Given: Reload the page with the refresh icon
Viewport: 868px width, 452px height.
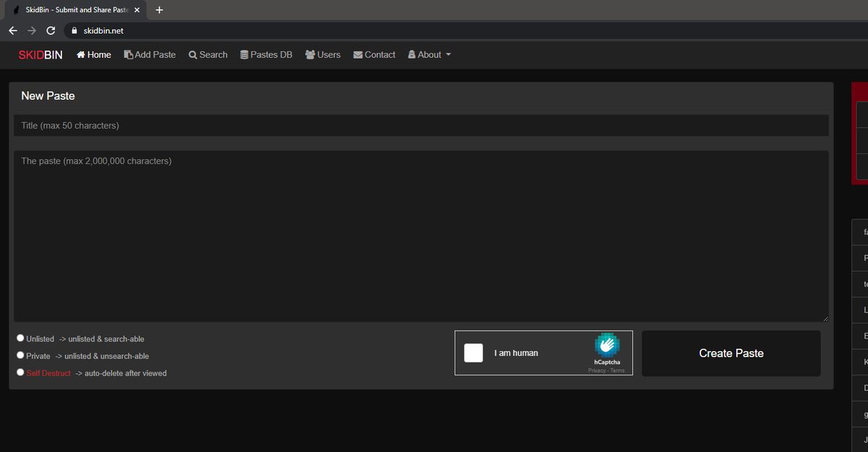Looking at the screenshot, I should [50, 30].
